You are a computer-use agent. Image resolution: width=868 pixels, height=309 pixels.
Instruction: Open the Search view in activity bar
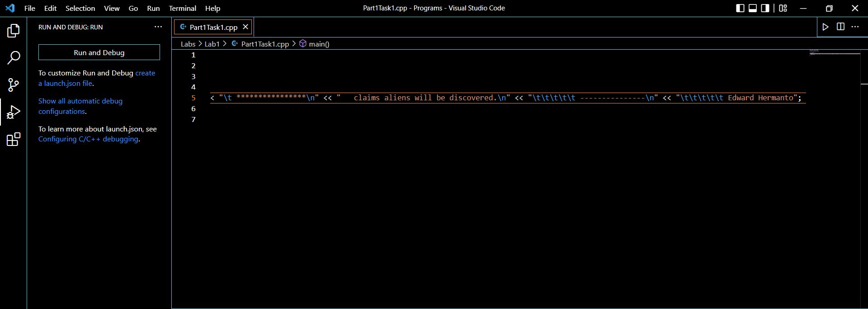click(14, 57)
